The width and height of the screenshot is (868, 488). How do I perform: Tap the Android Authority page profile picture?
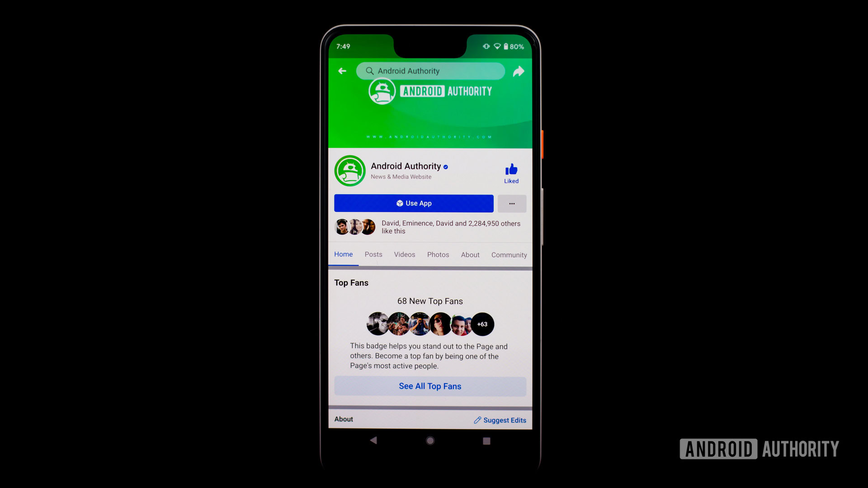349,170
